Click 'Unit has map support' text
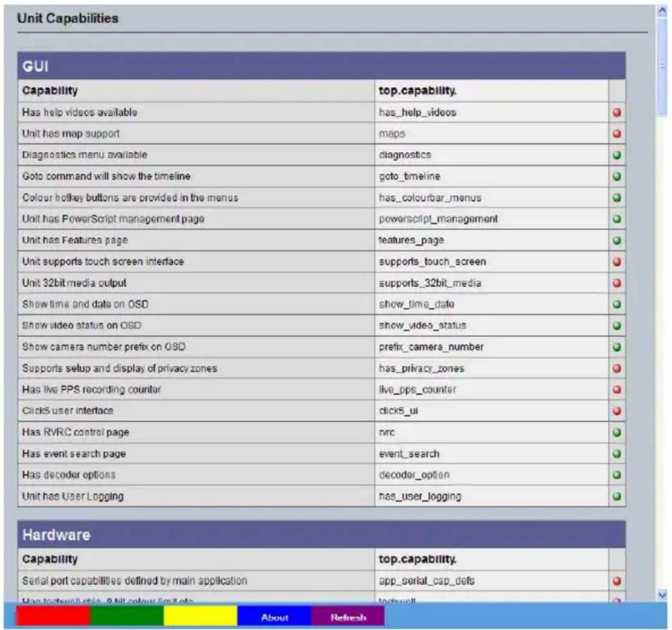This screenshot has width=672, height=630. (x=71, y=133)
